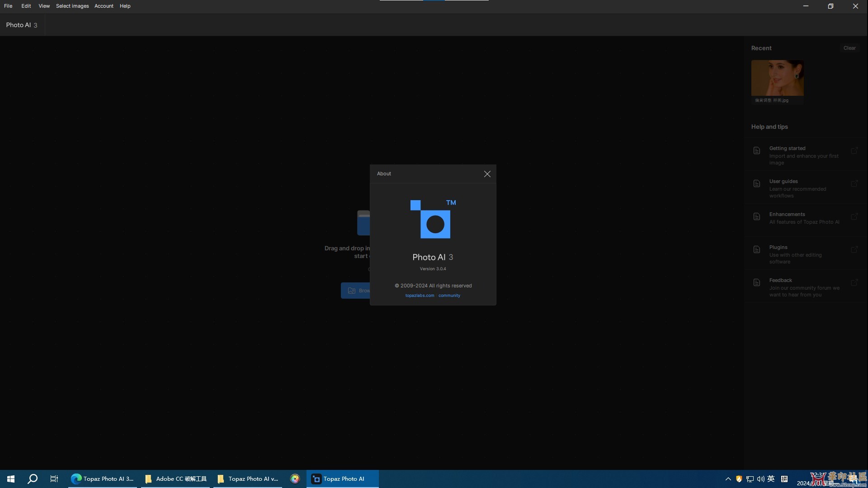
Task: Open the volume tray icon
Action: pos(761,479)
